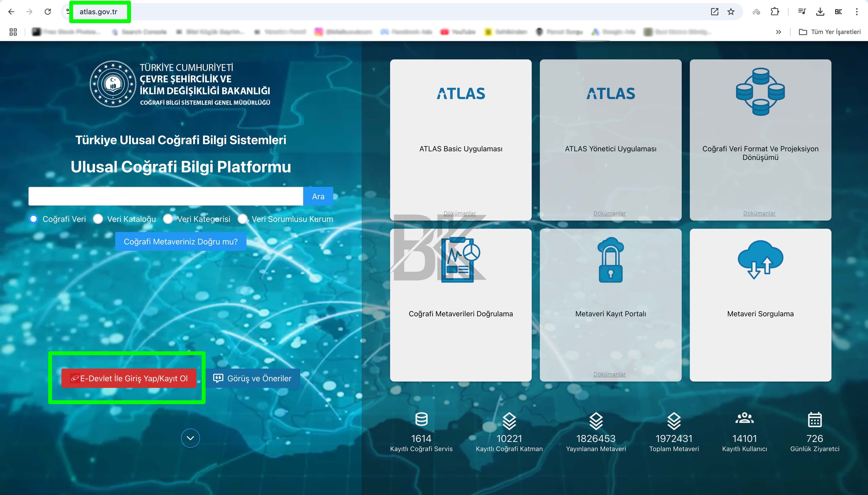This screenshot has height=495, width=868.
Task: Click the scroll-down chevron circle
Action: 190,438
